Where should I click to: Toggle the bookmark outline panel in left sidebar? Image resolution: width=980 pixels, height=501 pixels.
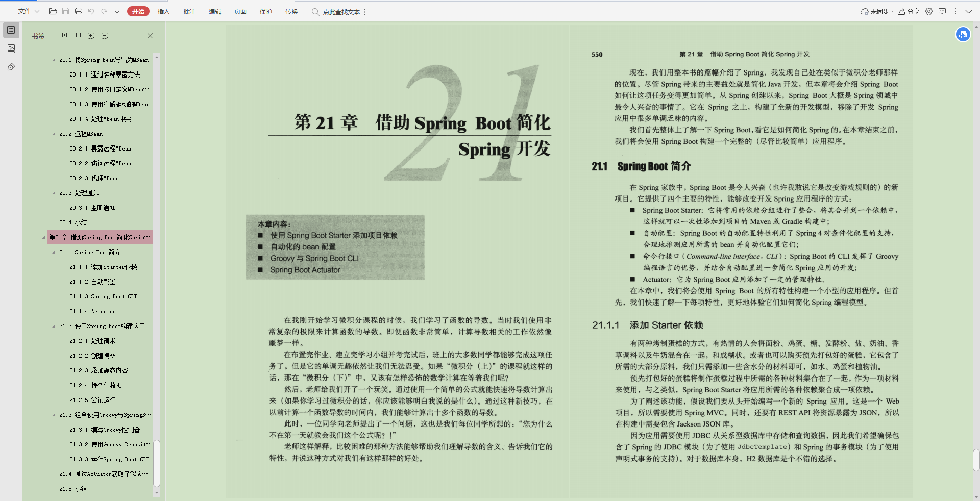click(x=11, y=30)
